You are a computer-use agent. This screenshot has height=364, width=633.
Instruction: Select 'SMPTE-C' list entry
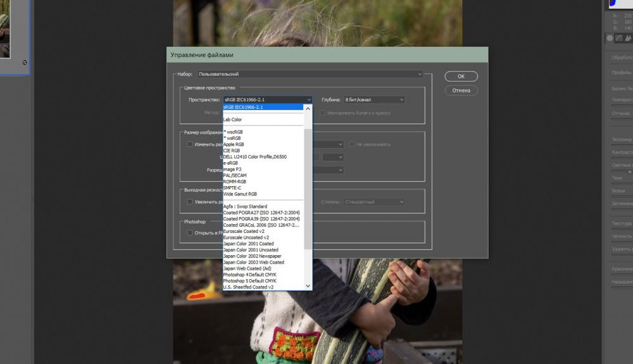263,187
